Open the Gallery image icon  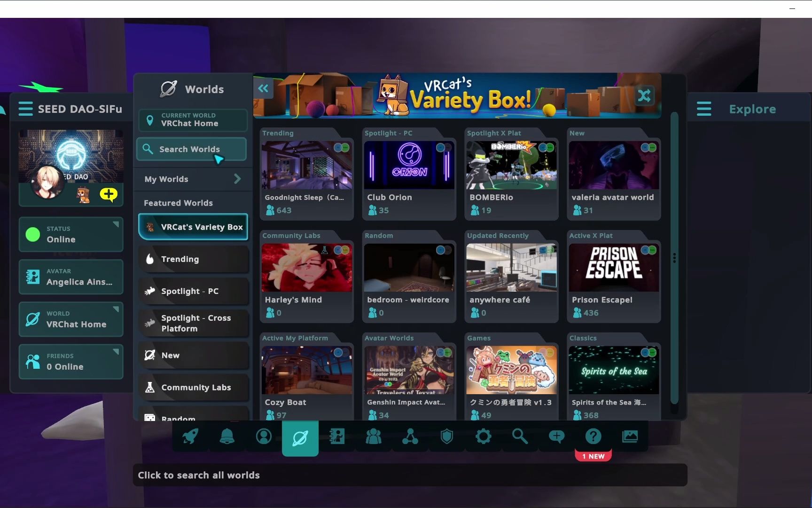[x=630, y=437]
